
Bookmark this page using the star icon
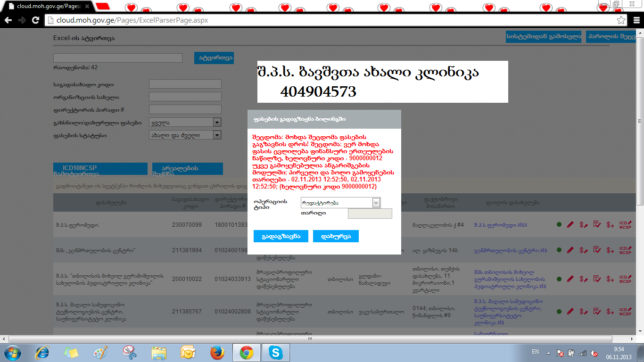point(621,20)
